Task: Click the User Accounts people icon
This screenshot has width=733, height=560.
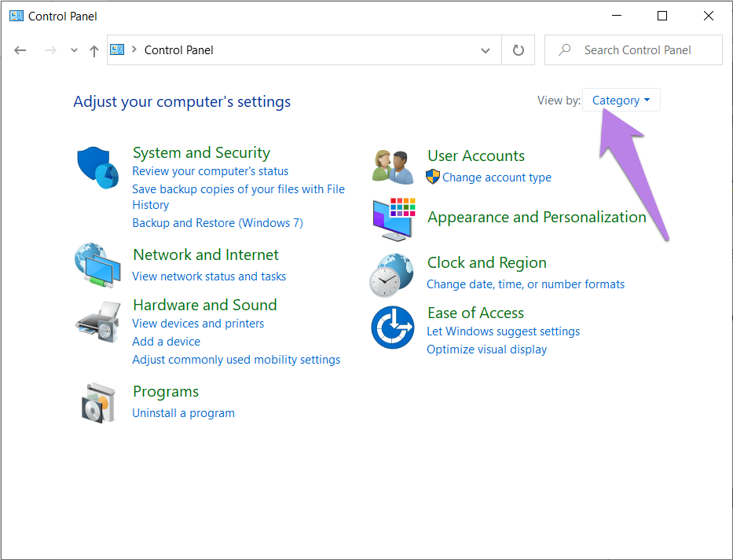Action: [x=392, y=167]
